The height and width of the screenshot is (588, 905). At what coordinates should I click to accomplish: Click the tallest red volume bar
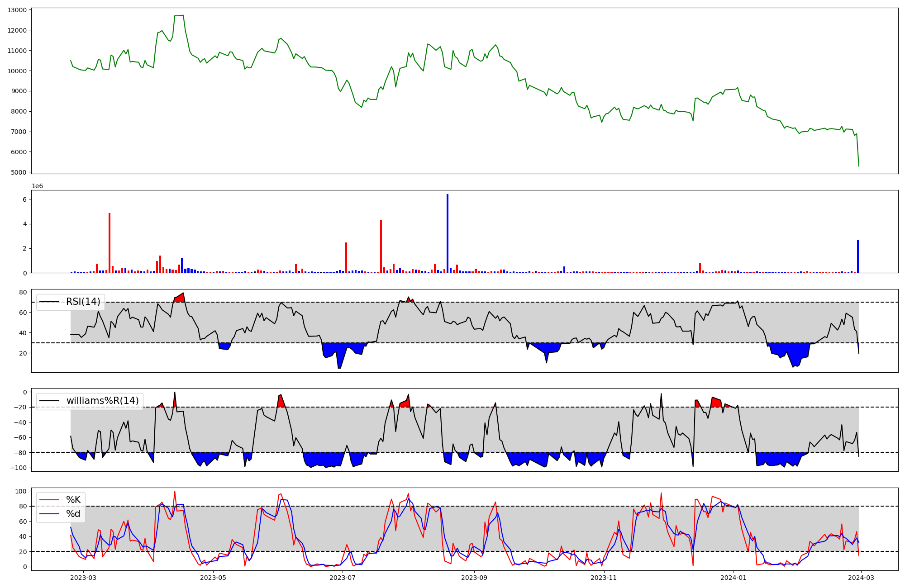[x=110, y=243]
